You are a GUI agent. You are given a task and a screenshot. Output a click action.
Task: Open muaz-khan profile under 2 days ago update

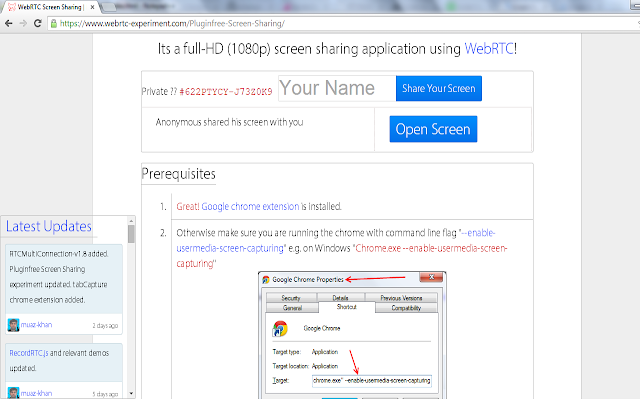click(36, 325)
